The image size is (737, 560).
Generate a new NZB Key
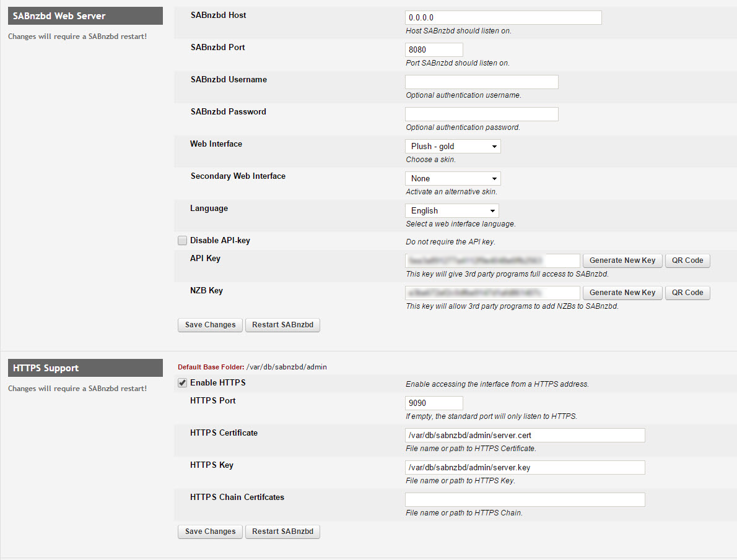tap(622, 293)
